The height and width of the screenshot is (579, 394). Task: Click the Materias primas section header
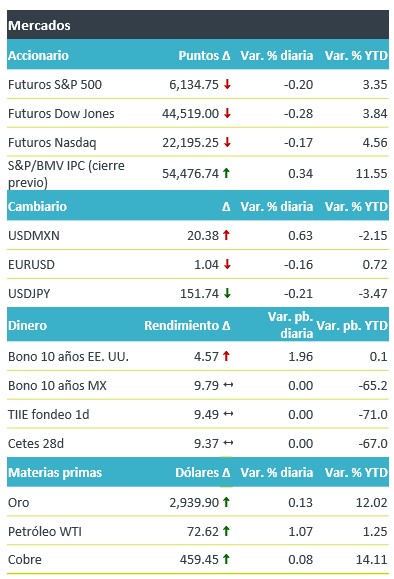click(198, 472)
